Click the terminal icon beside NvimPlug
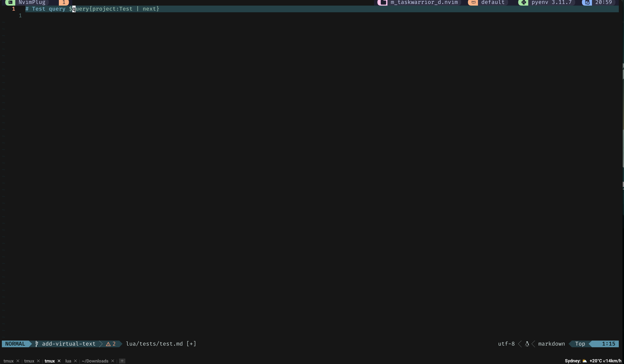This screenshot has height=364, width=624. [10, 2]
